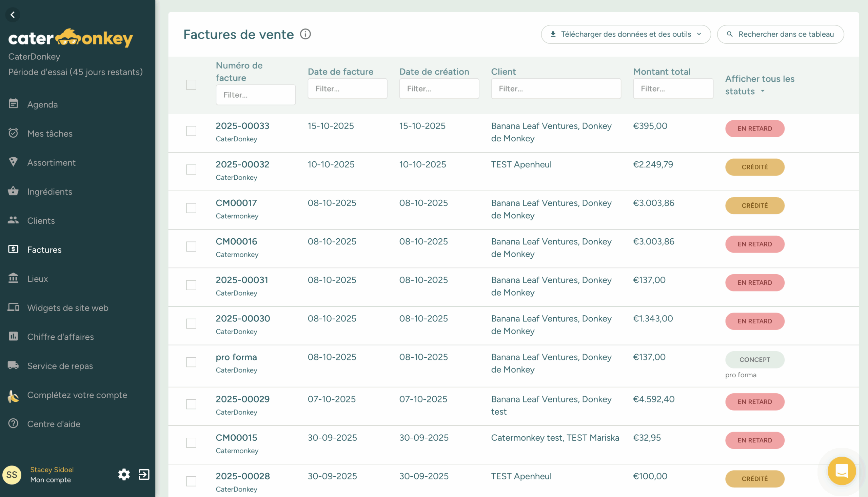Image resolution: width=868 pixels, height=497 pixels.
Task: Open the Afficher tous les statuts filter
Action: click(759, 85)
